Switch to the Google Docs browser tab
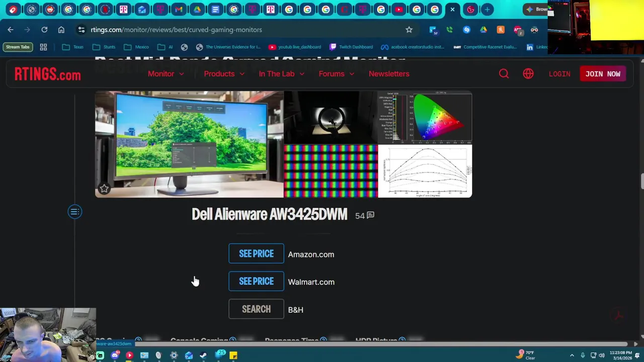This screenshot has height=362, width=644. pos(215,9)
